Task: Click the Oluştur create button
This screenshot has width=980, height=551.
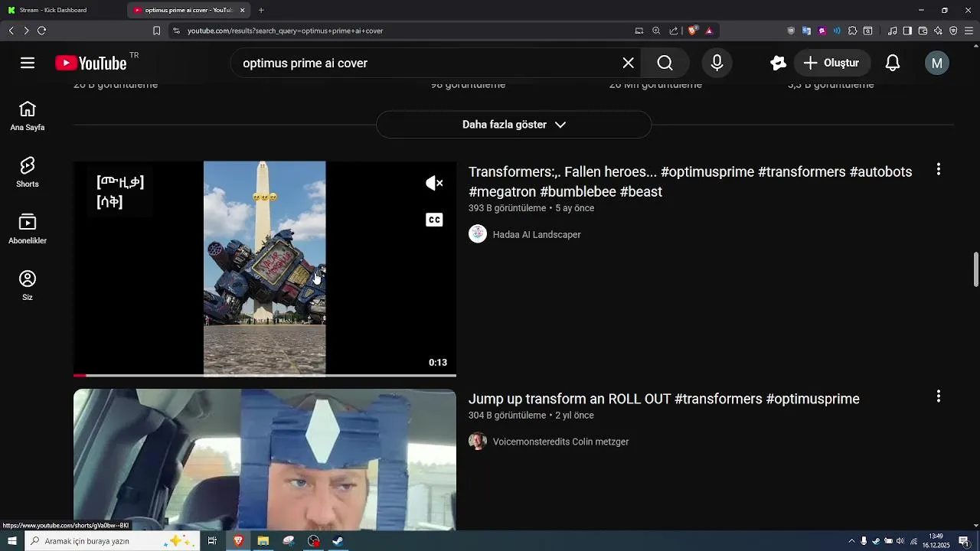Action: (x=831, y=63)
